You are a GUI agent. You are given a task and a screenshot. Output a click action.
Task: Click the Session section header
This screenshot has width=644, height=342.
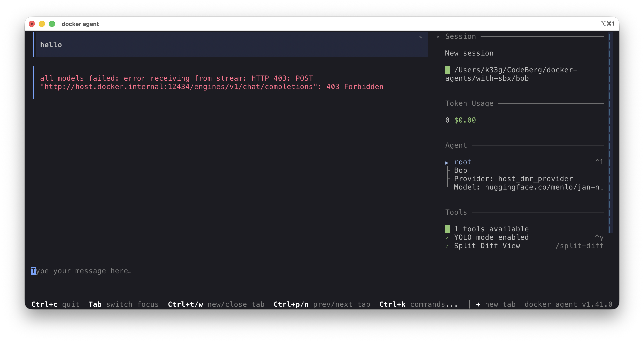coord(461,37)
